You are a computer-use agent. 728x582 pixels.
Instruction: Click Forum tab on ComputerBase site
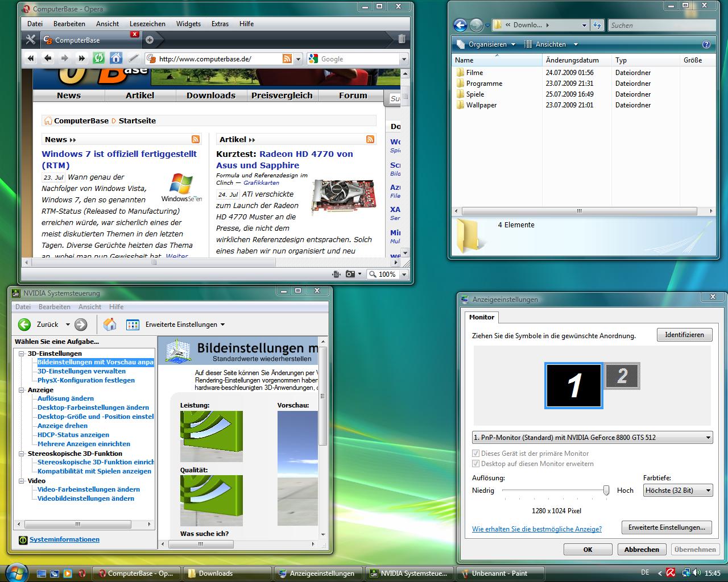[x=353, y=95]
